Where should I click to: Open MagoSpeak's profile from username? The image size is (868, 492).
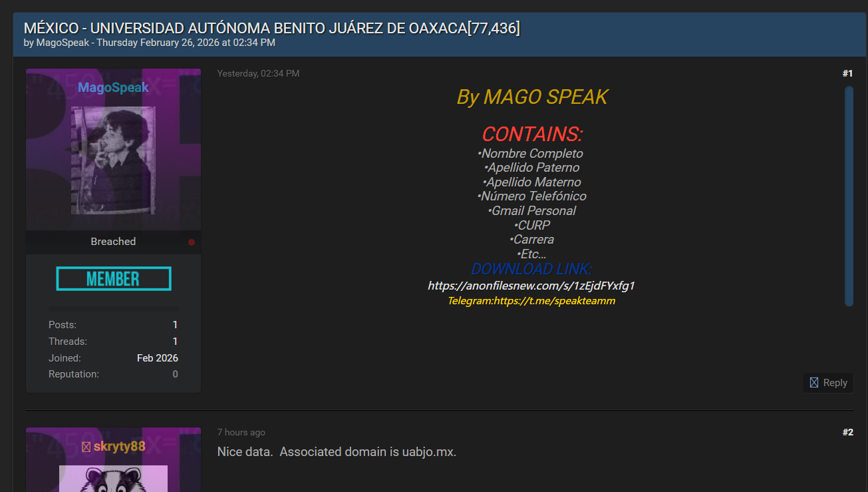[x=113, y=87]
